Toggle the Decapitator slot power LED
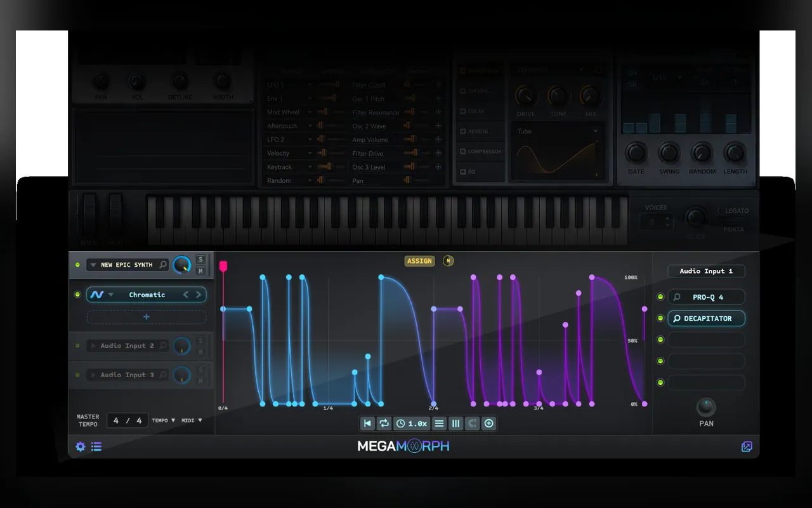This screenshot has height=508, width=812. tap(660, 318)
